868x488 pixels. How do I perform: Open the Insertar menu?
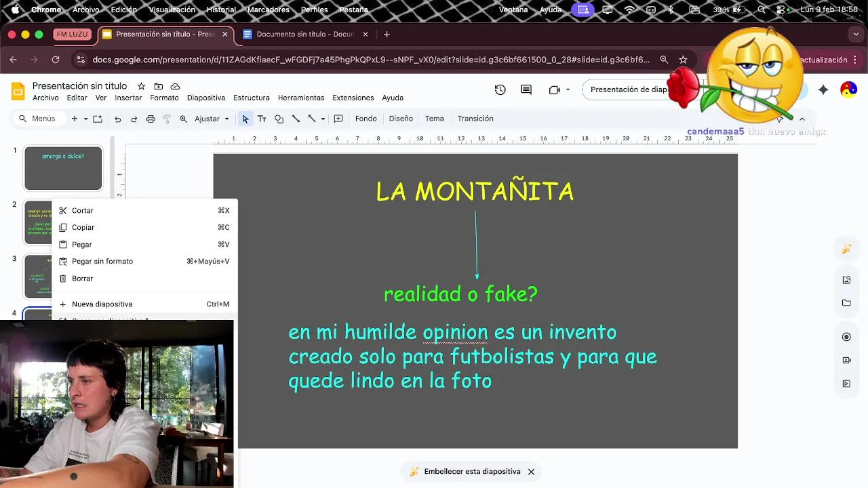coord(128,98)
